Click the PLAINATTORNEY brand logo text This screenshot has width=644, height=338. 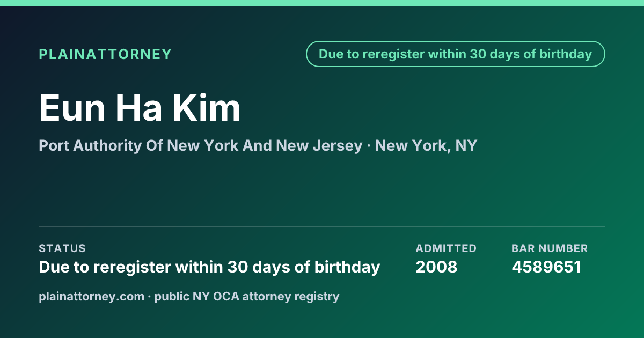(x=105, y=54)
